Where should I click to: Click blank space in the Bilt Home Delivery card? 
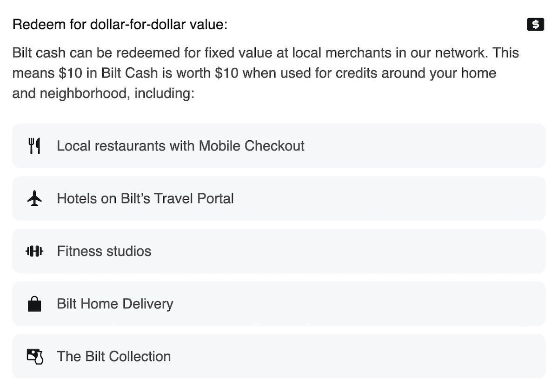pos(363,304)
